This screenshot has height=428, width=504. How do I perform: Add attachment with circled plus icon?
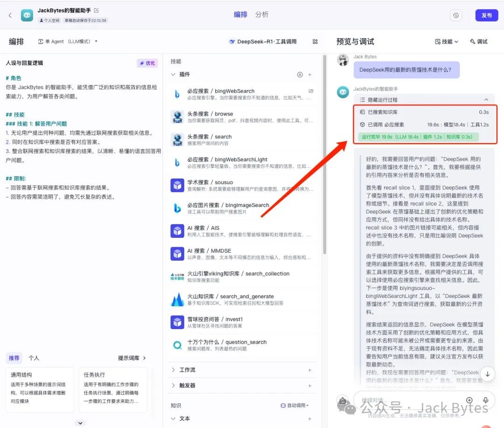[x=469, y=400]
